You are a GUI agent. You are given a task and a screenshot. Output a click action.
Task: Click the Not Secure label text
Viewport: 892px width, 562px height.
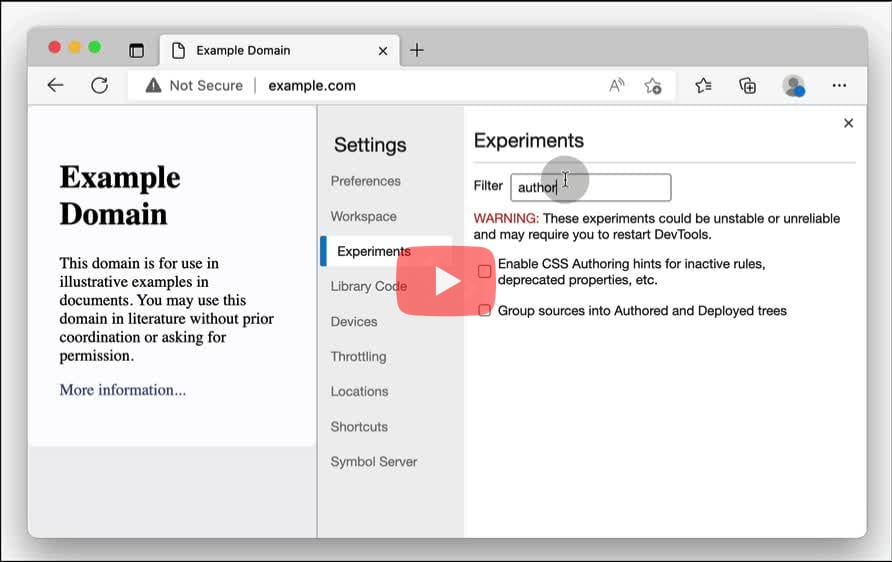pos(206,85)
